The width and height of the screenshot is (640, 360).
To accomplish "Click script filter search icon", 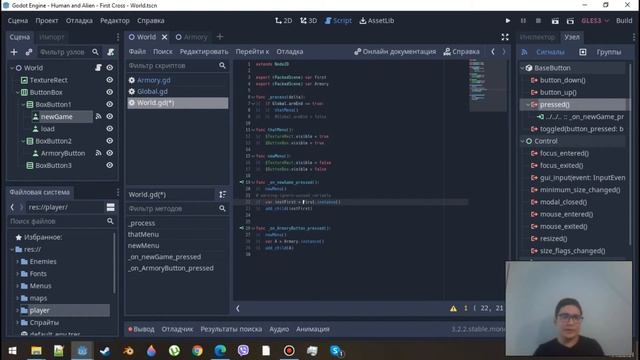I will pos(222,66).
